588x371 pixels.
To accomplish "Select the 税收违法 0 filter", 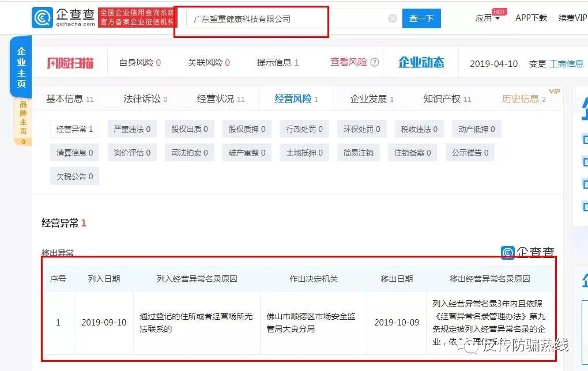I will (419, 129).
